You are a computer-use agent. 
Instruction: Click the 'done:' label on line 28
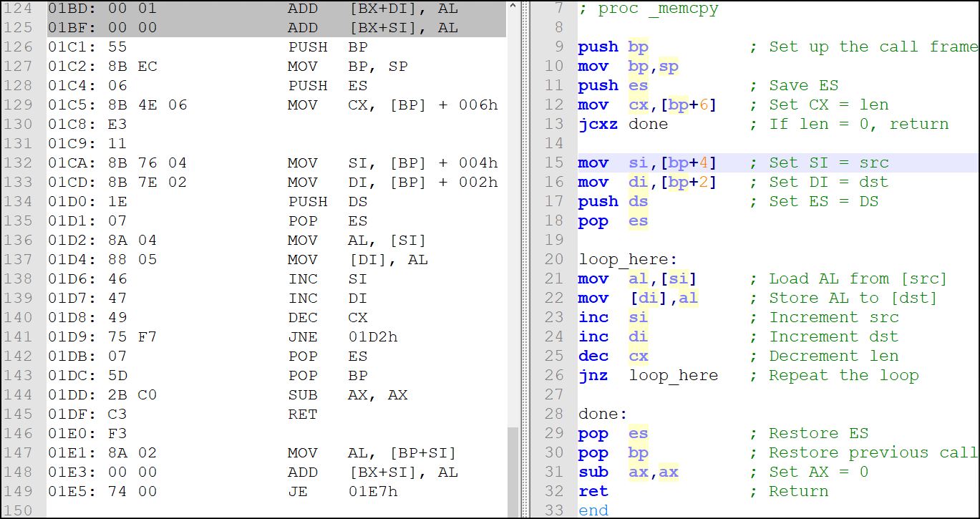point(603,415)
